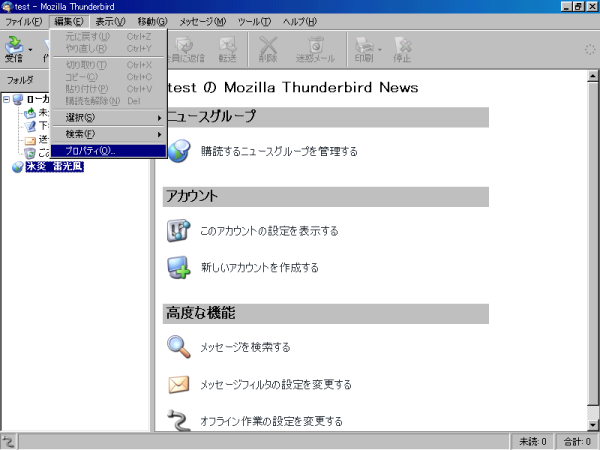The height and width of the screenshot is (450, 600).
Task: Click オフライン作業の設定を変更する link
Action: coord(271,421)
